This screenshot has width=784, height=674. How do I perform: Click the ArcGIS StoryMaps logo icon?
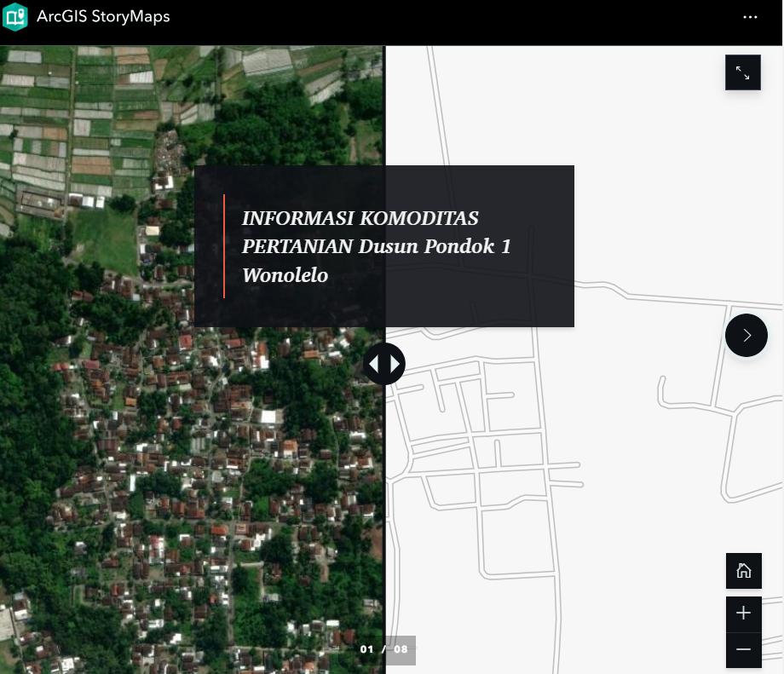(x=15, y=16)
